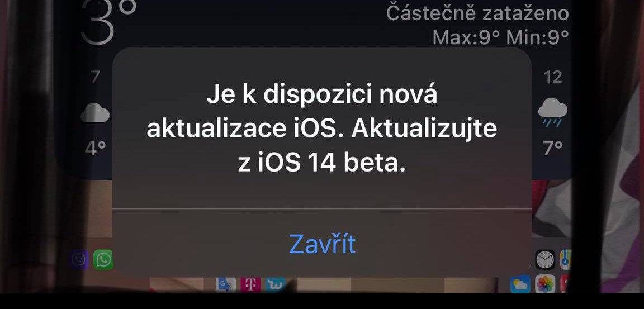Launch the Google Translate app
The width and height of the screenshot is (644, 309).
pyautogui.click(x=226, y=284)
